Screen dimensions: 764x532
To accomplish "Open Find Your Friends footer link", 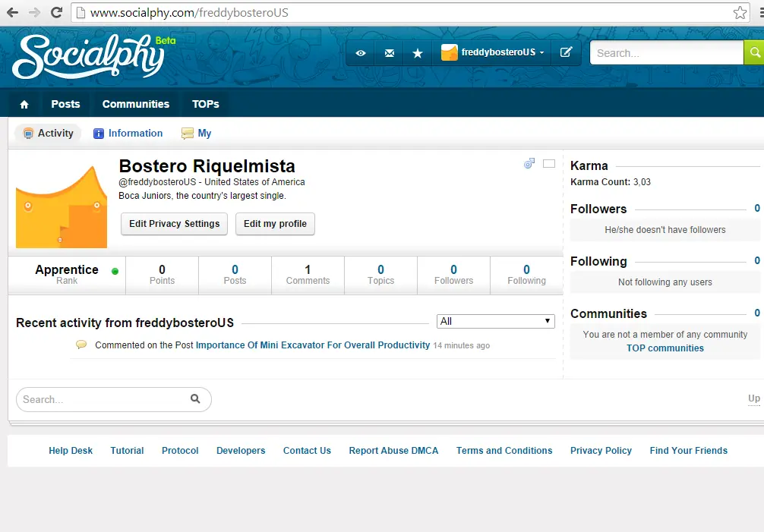I will point(689,451).
